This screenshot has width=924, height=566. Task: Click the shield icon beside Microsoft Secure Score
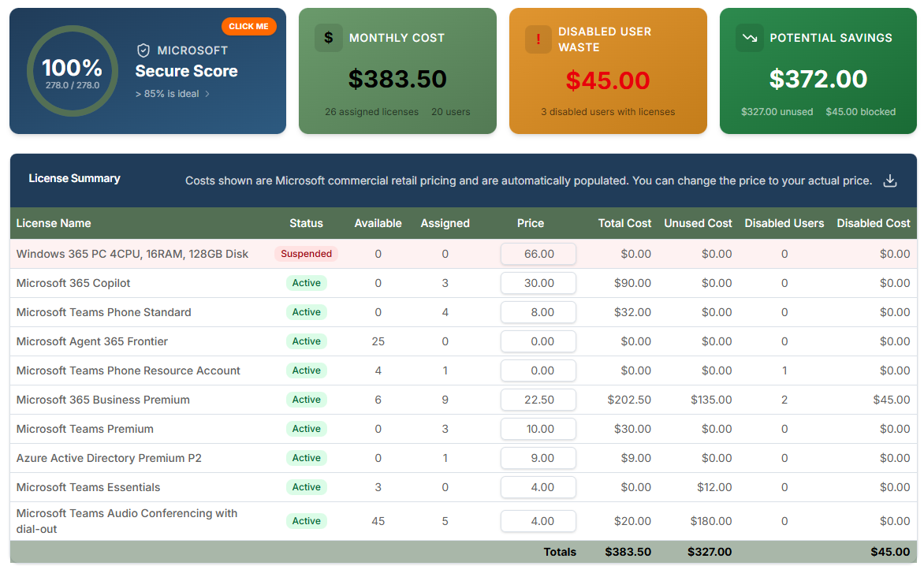click(x=143, y=50)
